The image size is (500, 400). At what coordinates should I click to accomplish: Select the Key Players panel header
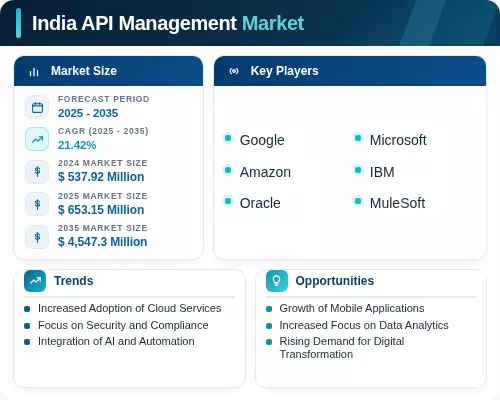pos(350,71)
